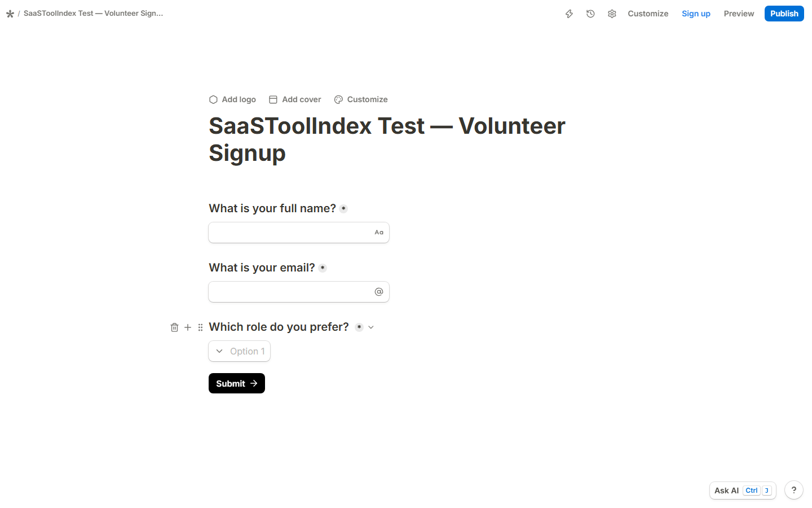The height and width of the screenshot is (508, 812).
Task: Click the help question mark button
Action: (x=794, y=490)
